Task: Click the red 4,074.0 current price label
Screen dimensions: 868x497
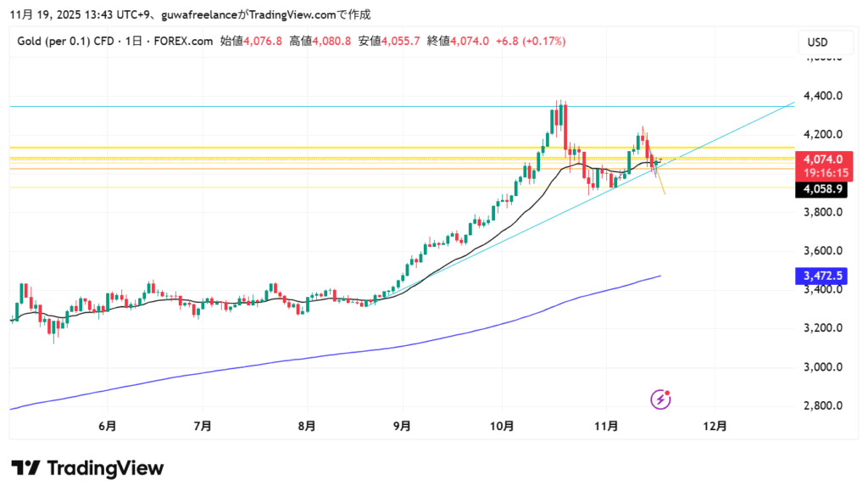Action: (825, 159)
